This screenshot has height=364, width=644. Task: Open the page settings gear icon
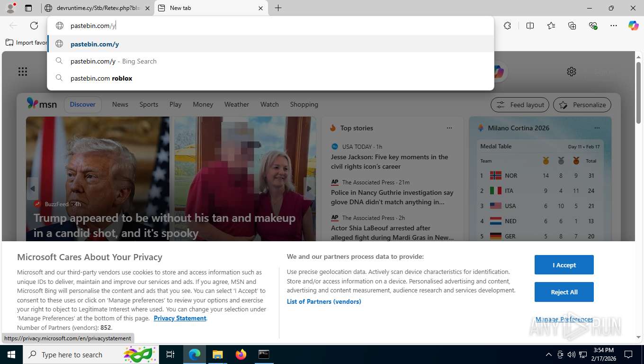tap(572, 72)
